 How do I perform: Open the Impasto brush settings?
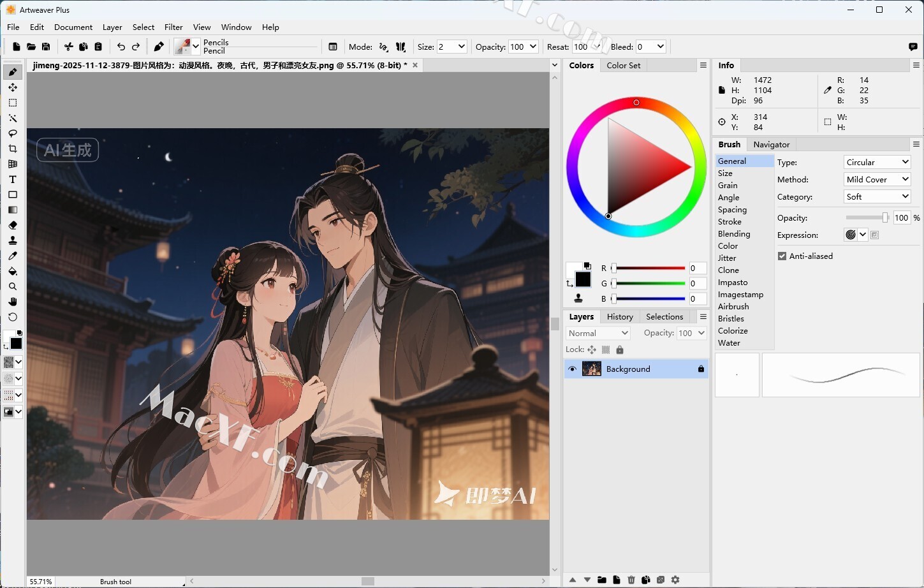[x=733, y=283]
